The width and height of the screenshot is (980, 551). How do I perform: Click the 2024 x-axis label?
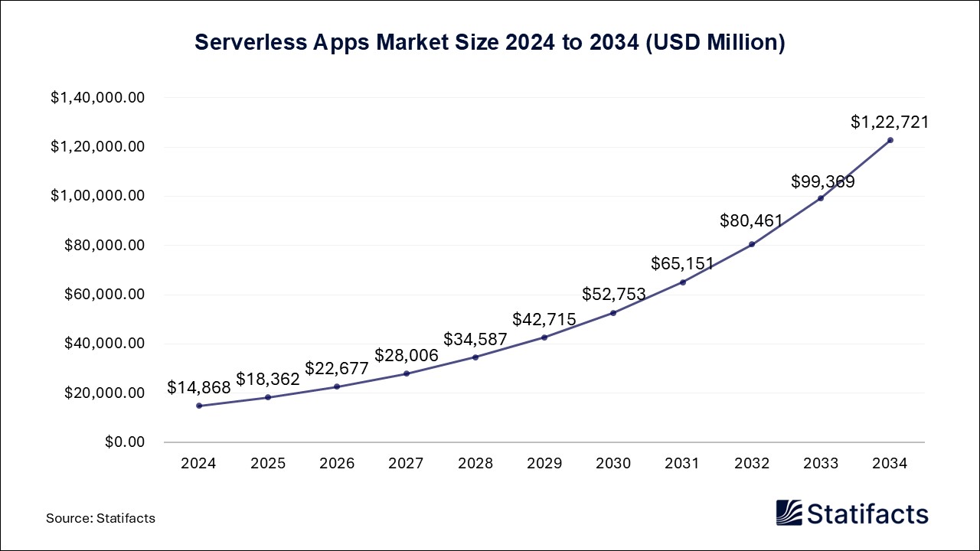[199, 464]
